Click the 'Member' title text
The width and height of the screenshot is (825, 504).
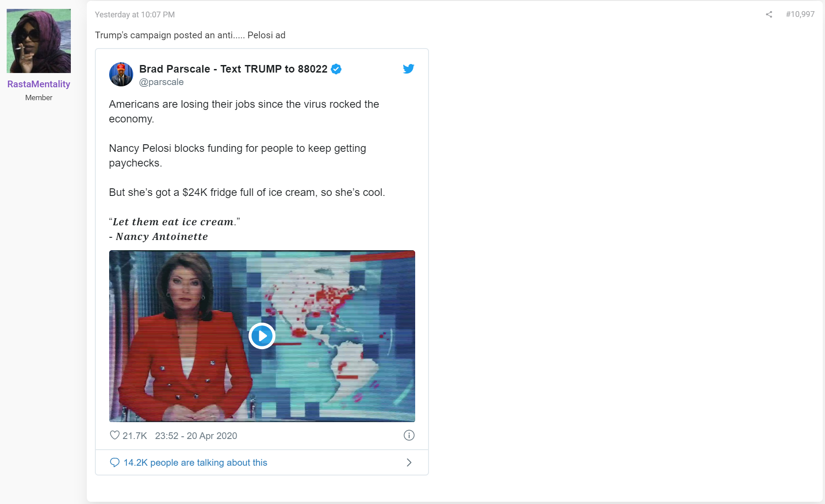point(39,98)
